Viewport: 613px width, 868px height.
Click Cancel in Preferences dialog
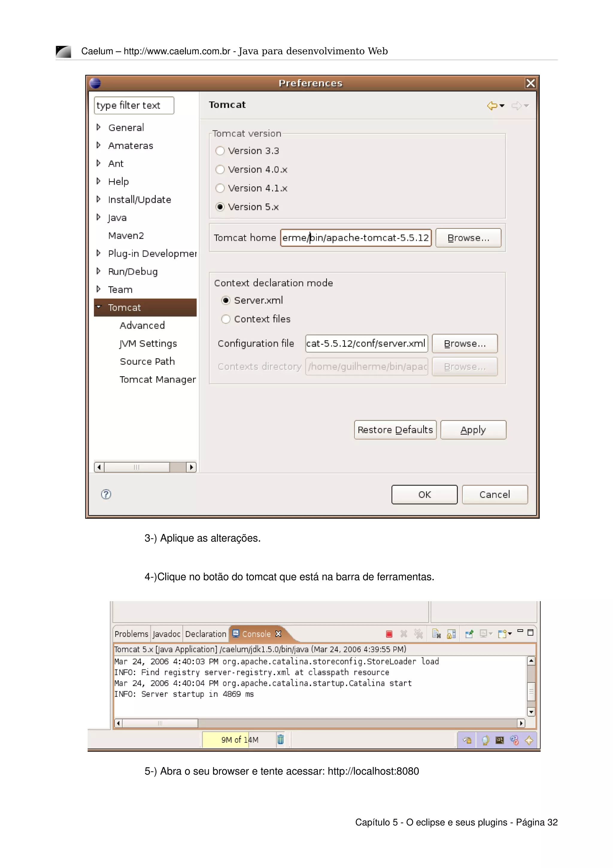coord(495,495)
